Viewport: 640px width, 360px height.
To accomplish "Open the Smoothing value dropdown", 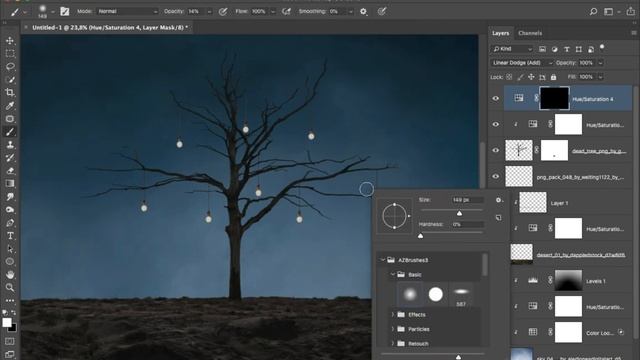I will [x=351, y=11].
